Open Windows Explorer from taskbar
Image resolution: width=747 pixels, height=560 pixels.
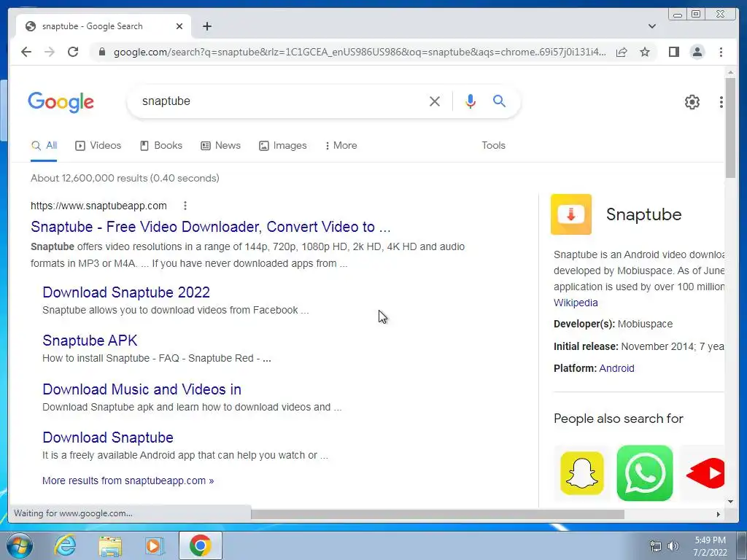click(x=110, y=545)
